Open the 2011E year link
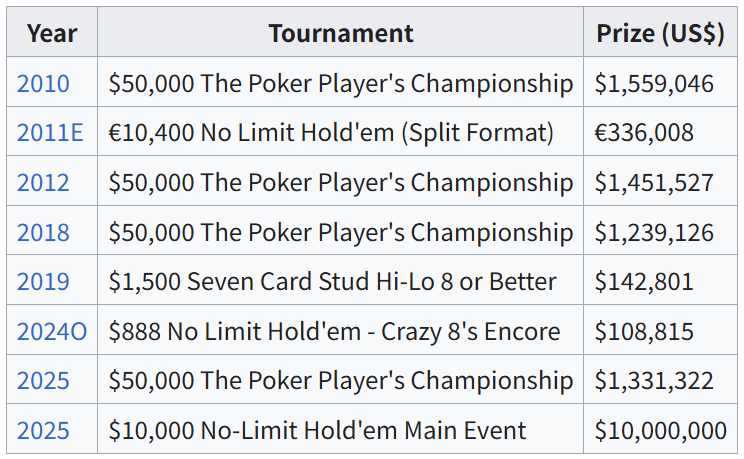The image size is (744, 459). 50,133
